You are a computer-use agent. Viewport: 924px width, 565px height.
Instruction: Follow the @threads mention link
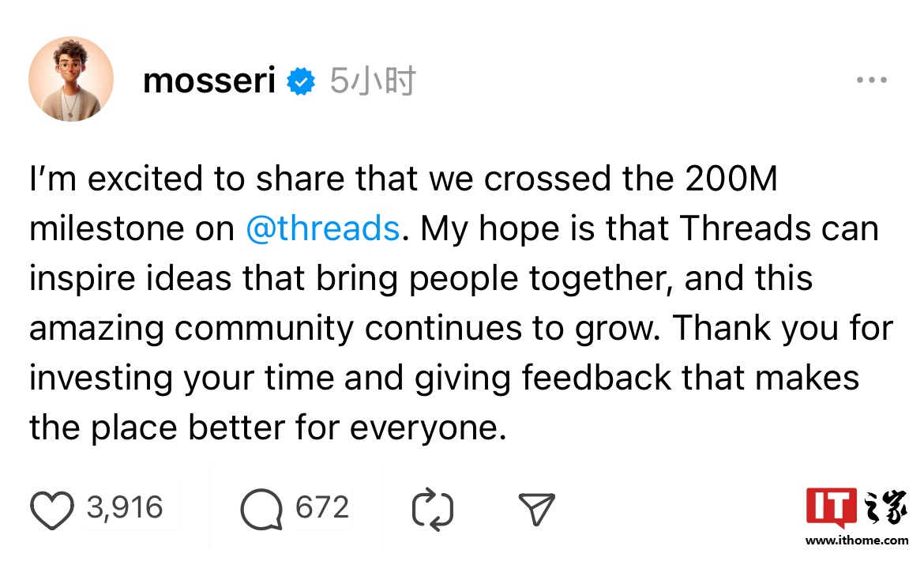click(x=323, y=228)
